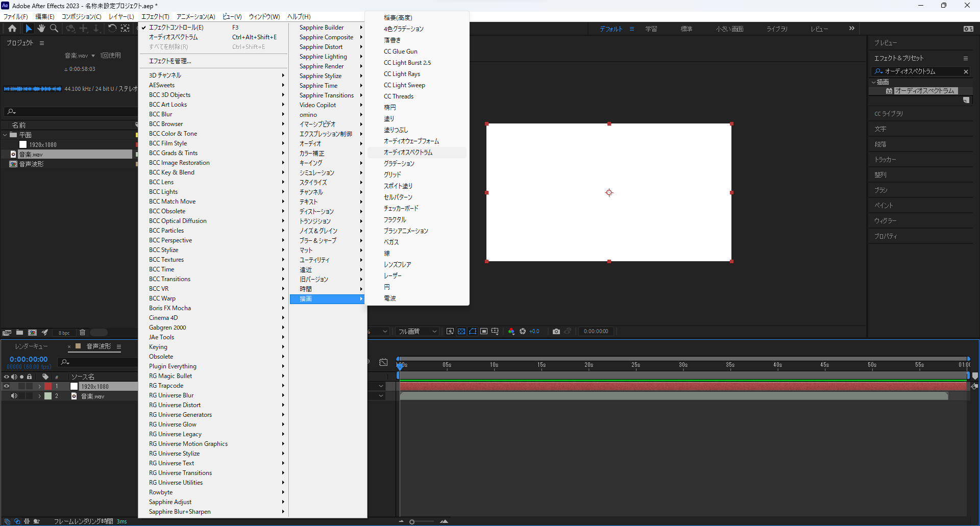Viewport: 980px width, 526px height.
Task: Select the Zoom magnifier tool
Action: click(x=54, y=29)
